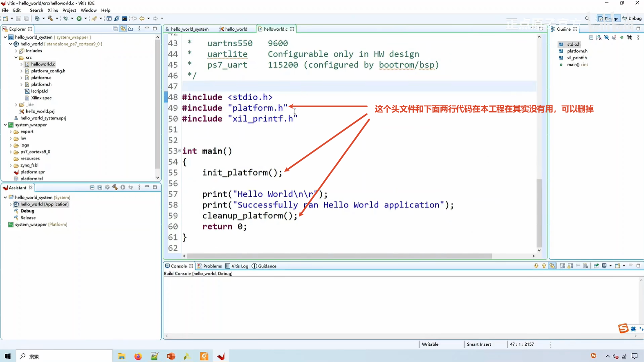Screen dimensions: 644x362
Task: Select Release configuration in Assistant
Action: point(28,218)
